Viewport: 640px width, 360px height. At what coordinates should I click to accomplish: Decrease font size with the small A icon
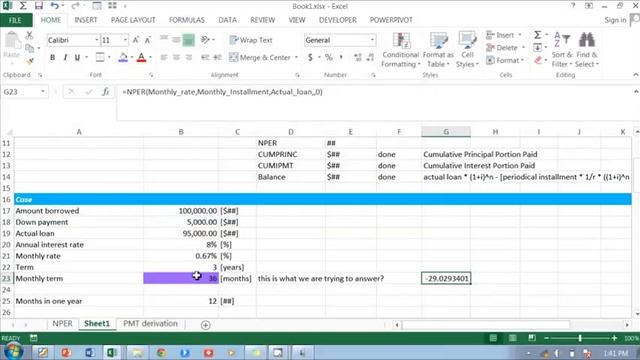(148, 40)
